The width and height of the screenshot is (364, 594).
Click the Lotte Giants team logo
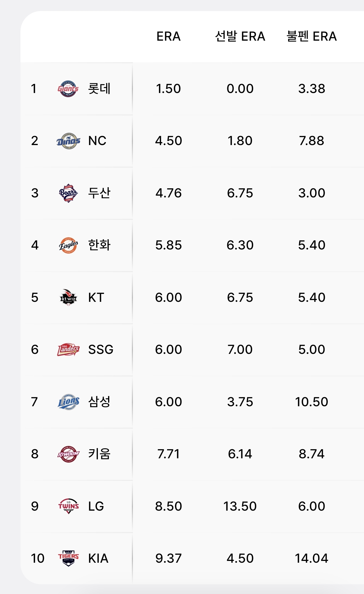68,89
